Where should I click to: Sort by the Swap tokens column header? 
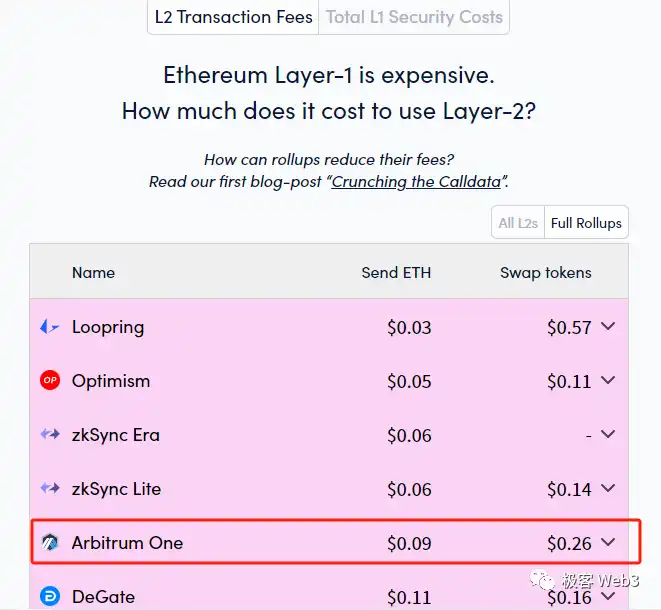[x=545, y=273]
